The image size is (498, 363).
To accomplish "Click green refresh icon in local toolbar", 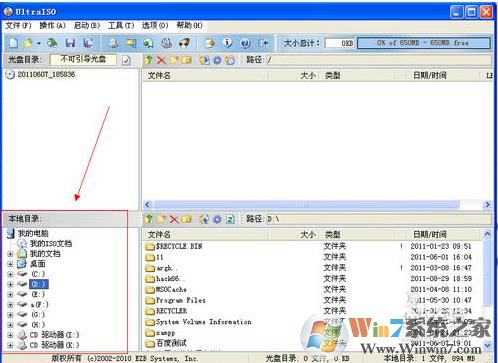I will point(230,219).
